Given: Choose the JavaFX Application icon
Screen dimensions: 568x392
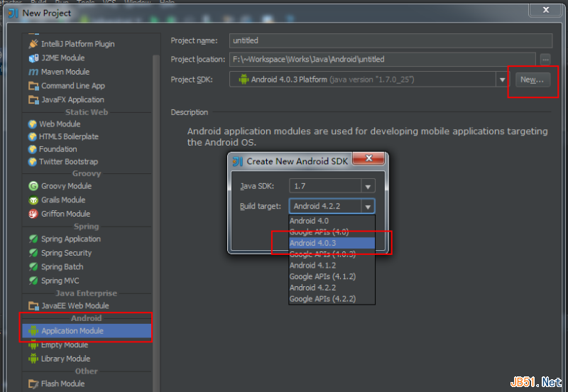Looking at the screenshot, I should point(33,99).
